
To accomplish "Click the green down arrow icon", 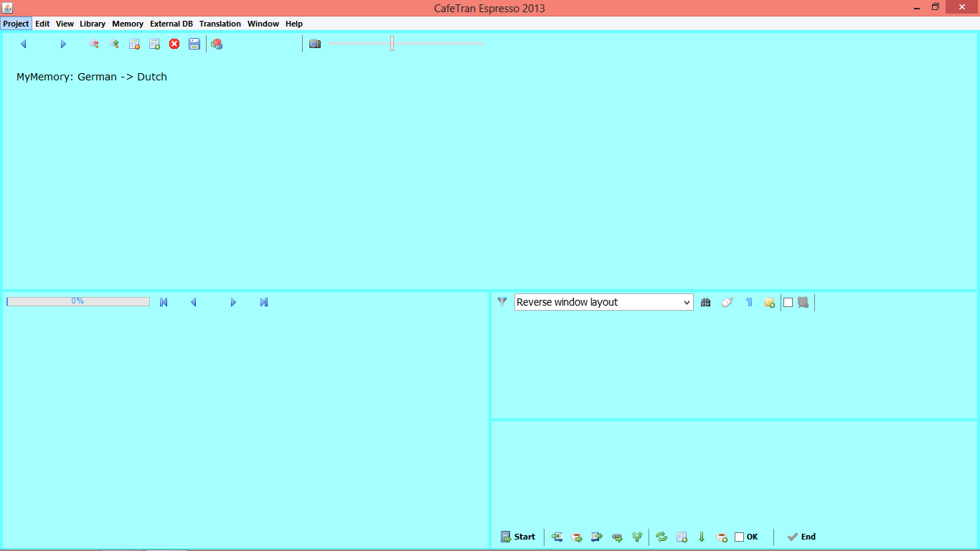I will 702,537.
